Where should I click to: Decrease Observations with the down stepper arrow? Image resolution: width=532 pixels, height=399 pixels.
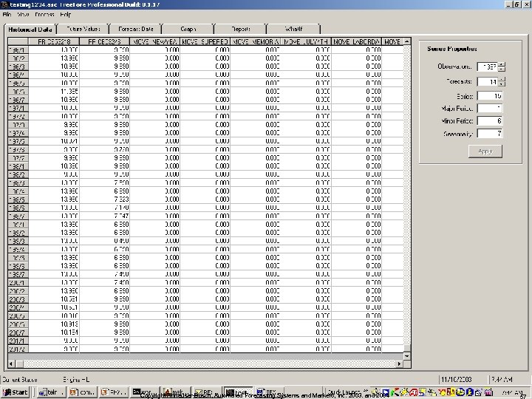(x=502, y=69)
